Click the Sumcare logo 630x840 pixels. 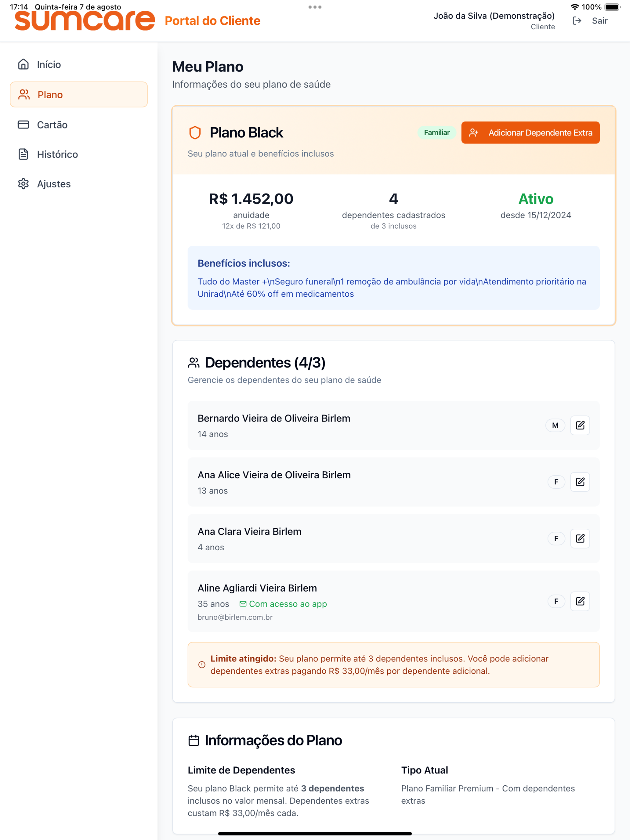point(85,20)
